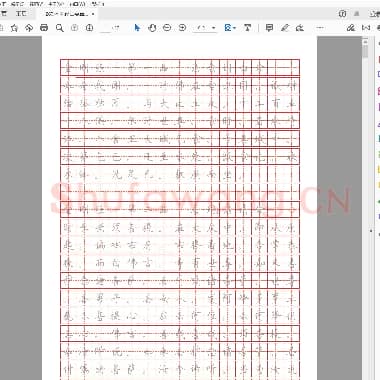Zoom out with the minus circle icon

pos(167,28)
